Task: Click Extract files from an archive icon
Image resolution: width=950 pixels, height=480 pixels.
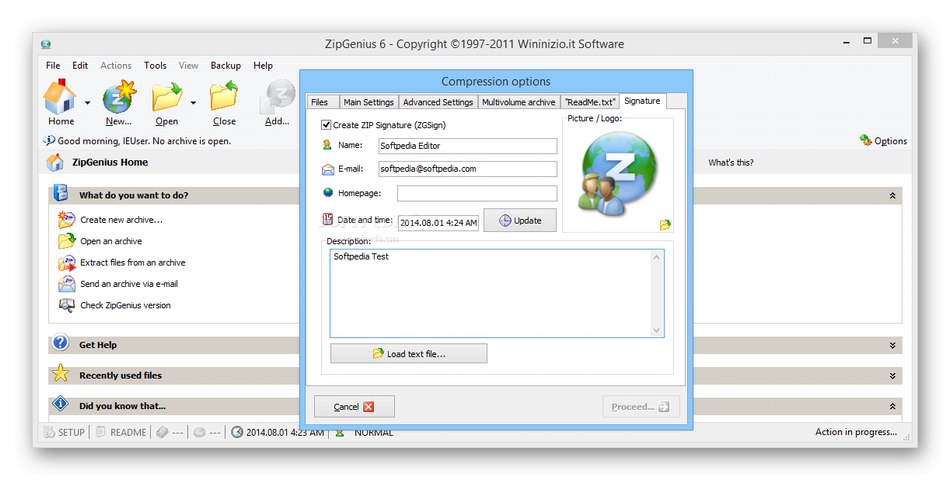Action: pyautogui.click(x=66, y=262)
